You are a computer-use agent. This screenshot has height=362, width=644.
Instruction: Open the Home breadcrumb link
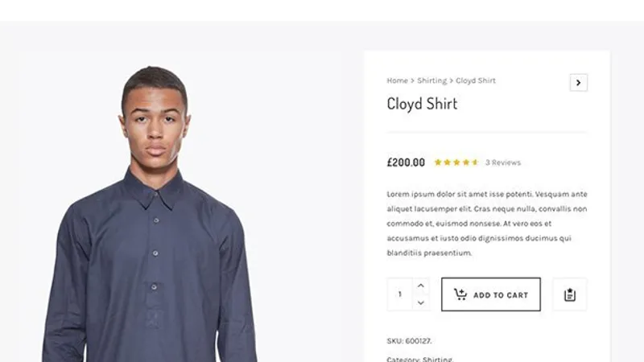click(x=397, y=80)
